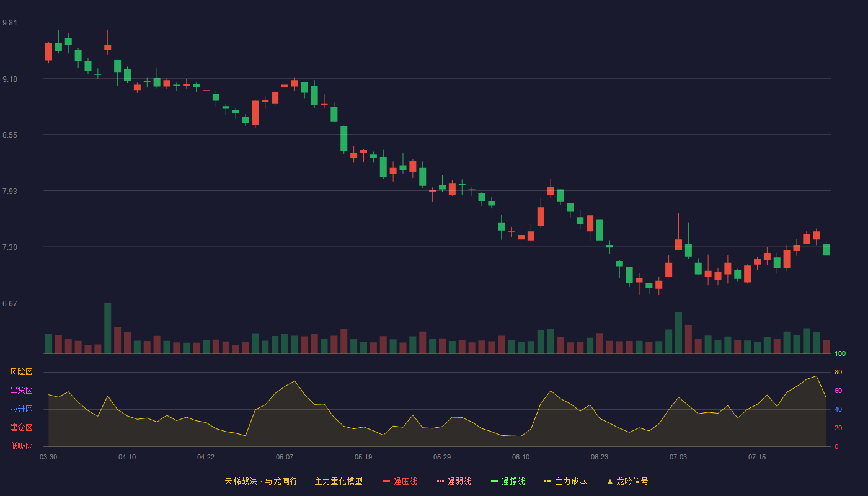The width and height of the screenshot is (868, 496).
Task: Toggle the 强撑线 legend entry
Action: pyautogui.click(x=508, y=481)
